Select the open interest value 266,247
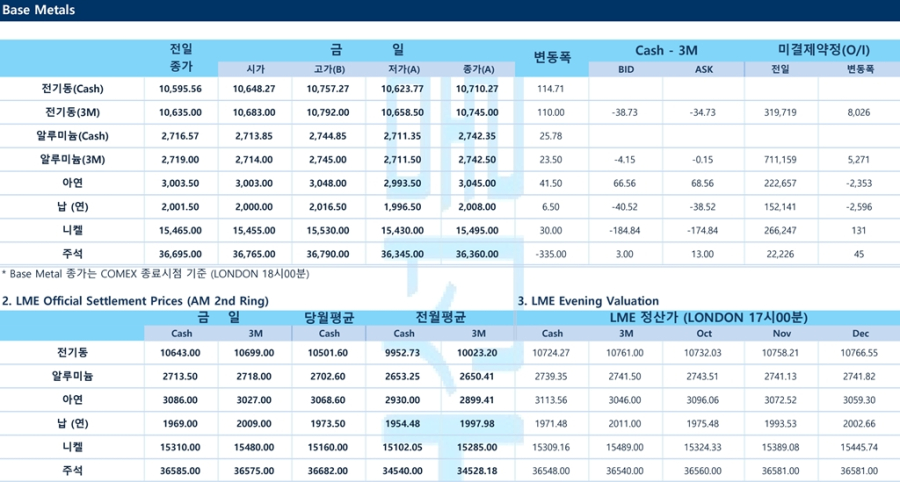Viewport: 900px width, 482px height. pyautogui.click(x=780, y=231)
